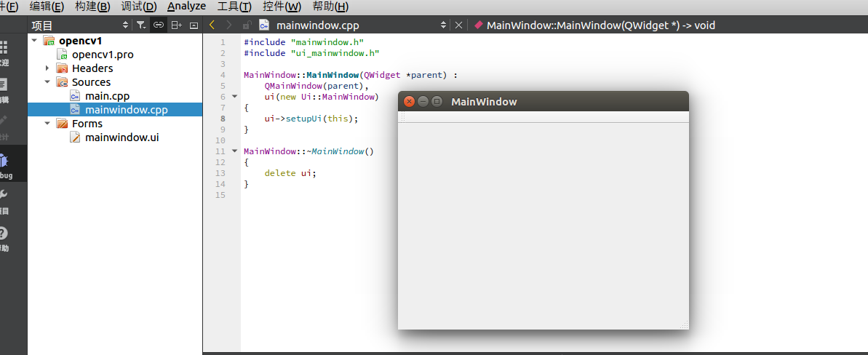Viewport: 868px width, 355px height.
Task: Close the MainWindow app with red button
Action: coord(409,101)
